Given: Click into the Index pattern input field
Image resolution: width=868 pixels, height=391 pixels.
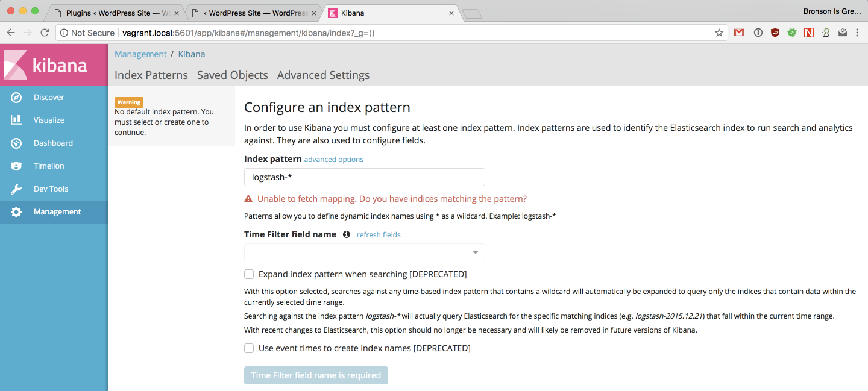Looking at the screenshot, I should [x=365, y=177].
